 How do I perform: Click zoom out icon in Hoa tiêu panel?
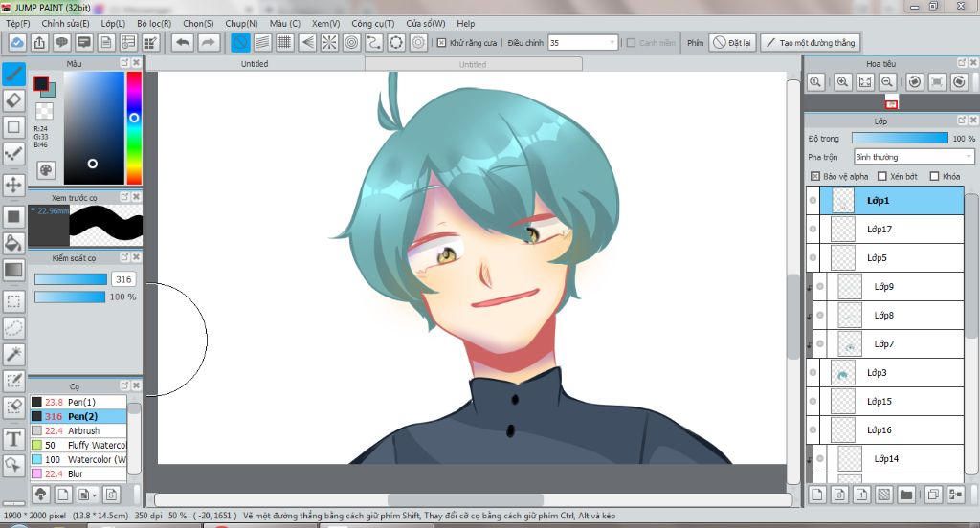pyautogui.click(x=887, y=82)
